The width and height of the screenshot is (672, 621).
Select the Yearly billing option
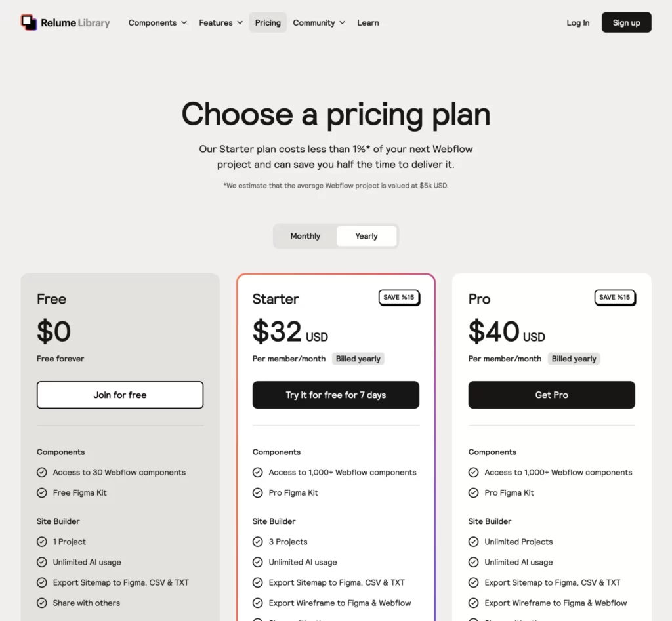(366, 235)
